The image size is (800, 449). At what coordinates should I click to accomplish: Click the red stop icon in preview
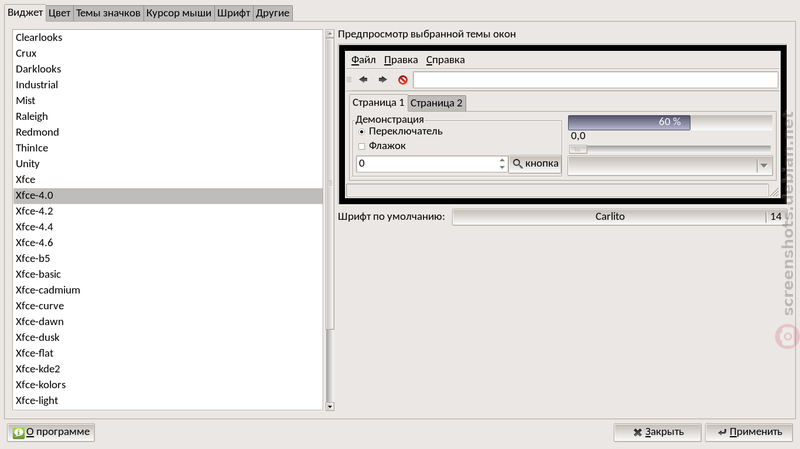(x=403, y=80)
